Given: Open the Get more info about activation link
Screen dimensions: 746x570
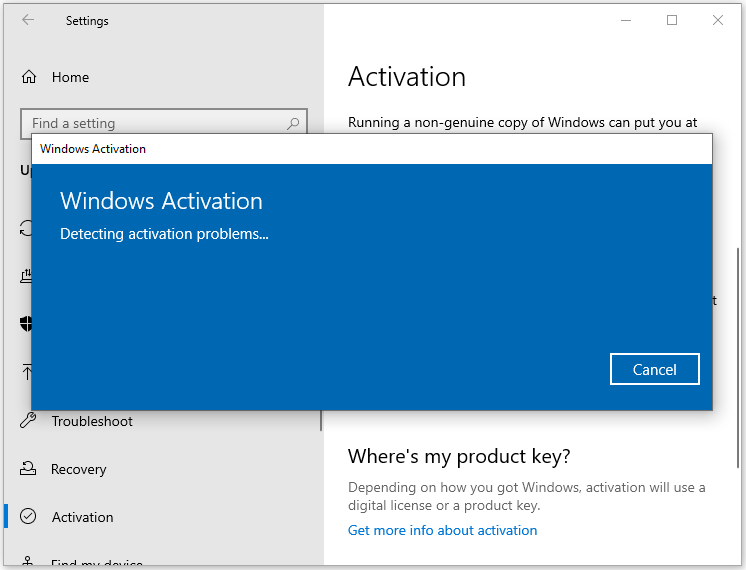Looking at the screenshot, I should [x=442, y=530].
